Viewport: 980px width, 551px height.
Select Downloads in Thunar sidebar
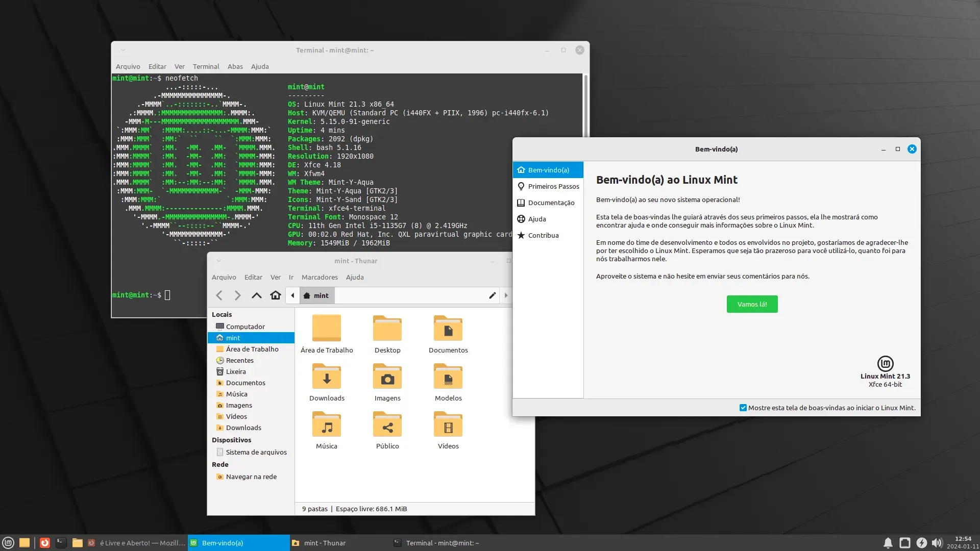tap(251, 428)
